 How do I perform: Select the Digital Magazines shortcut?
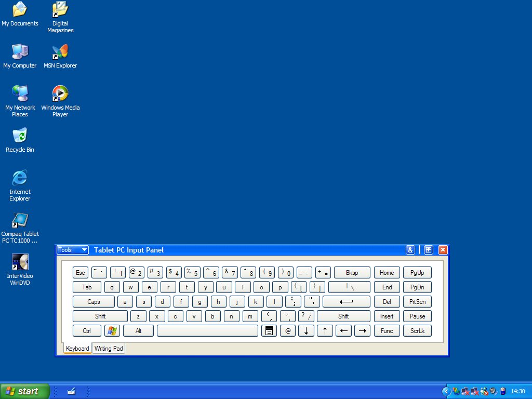(x=60, y=17)
